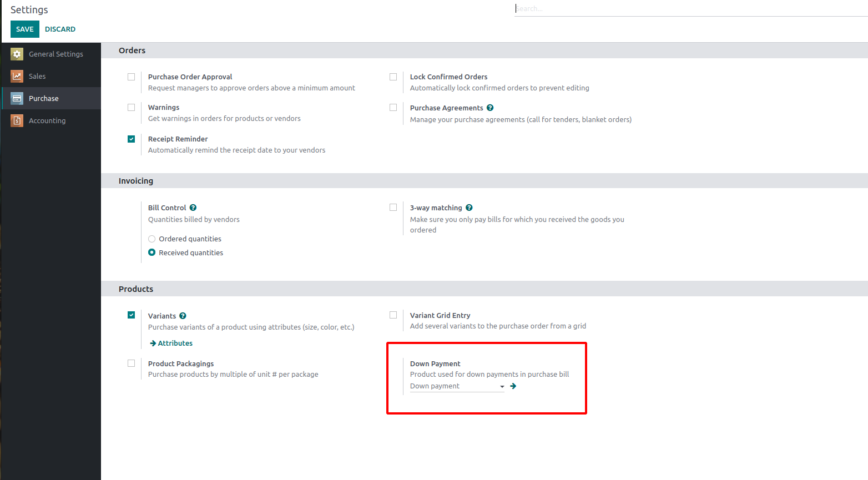This screenshot has width=868, height=480.
Task: Select Received quantities radio button
Action: pyautogui.click(x=152, y=252)
